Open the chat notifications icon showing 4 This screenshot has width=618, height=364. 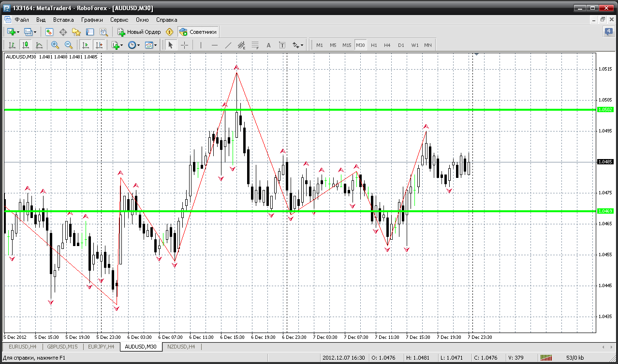tap(608, 32)
